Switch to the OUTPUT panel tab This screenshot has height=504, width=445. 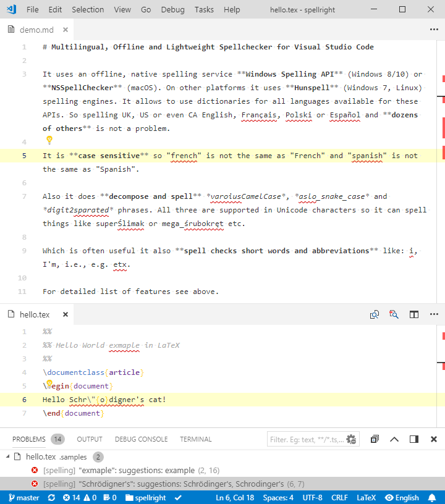[90, 439]
